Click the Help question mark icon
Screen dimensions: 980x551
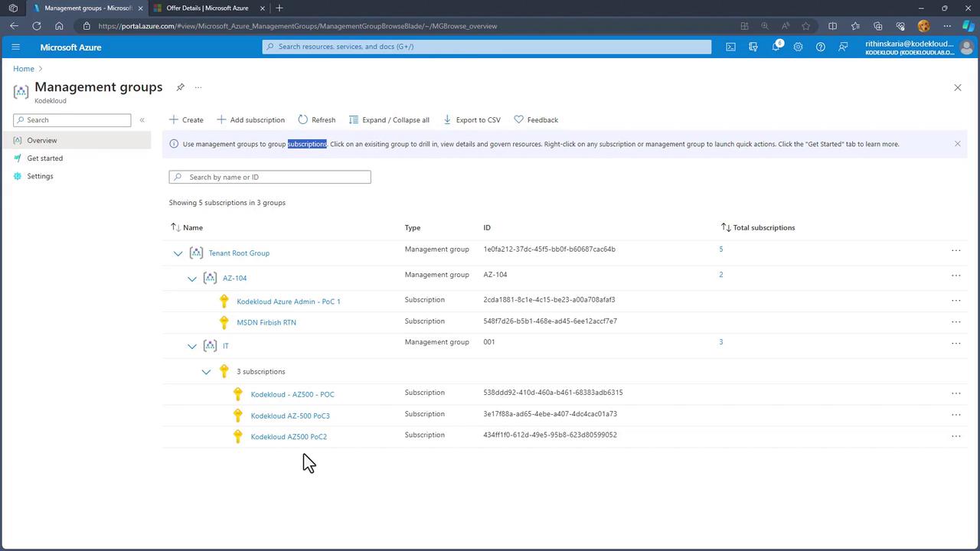[820, 47]
